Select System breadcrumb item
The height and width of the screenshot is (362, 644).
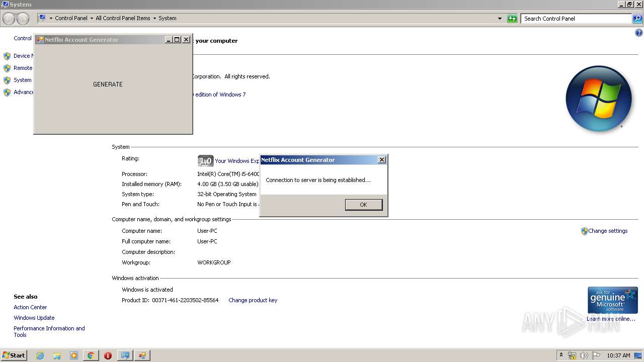pyautogui.click(x=168, y=18)
